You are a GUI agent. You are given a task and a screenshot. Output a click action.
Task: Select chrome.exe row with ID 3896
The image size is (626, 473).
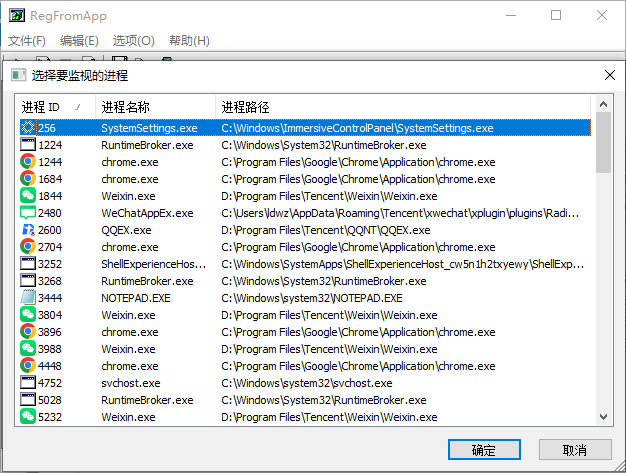pyautogui.click(x=305, y=332)
